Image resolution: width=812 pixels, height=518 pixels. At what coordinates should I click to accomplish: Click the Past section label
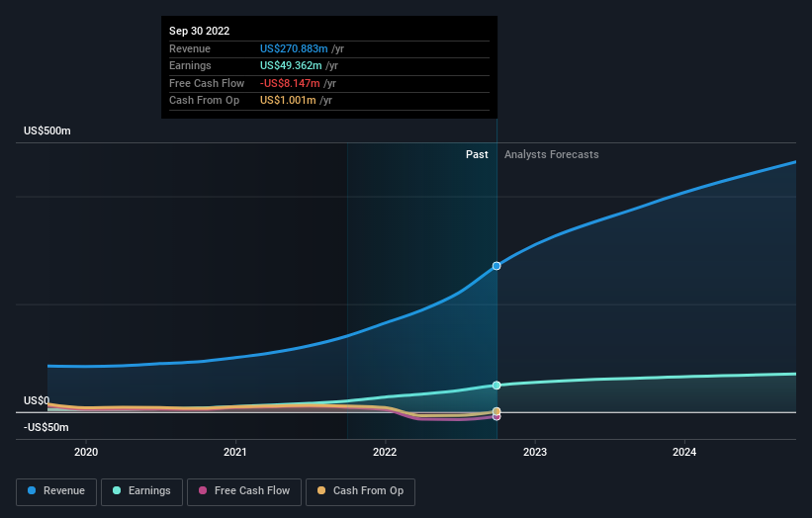point(477,155)
